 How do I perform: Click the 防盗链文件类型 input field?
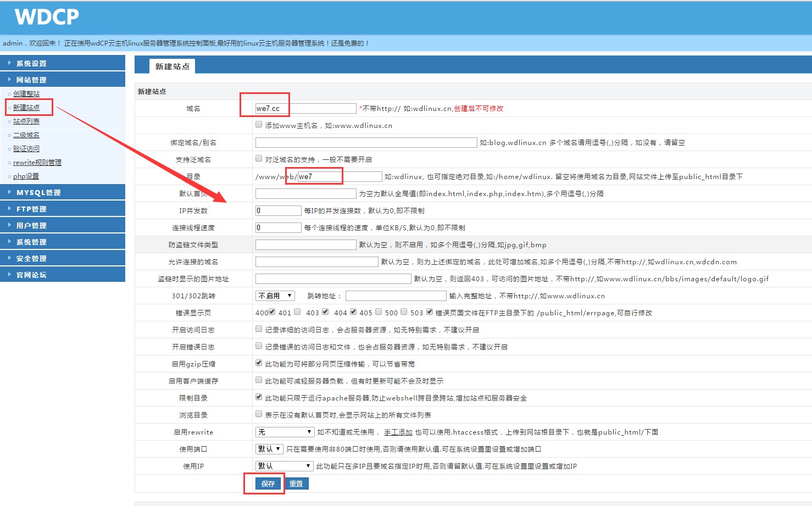[x=305, y=244]
